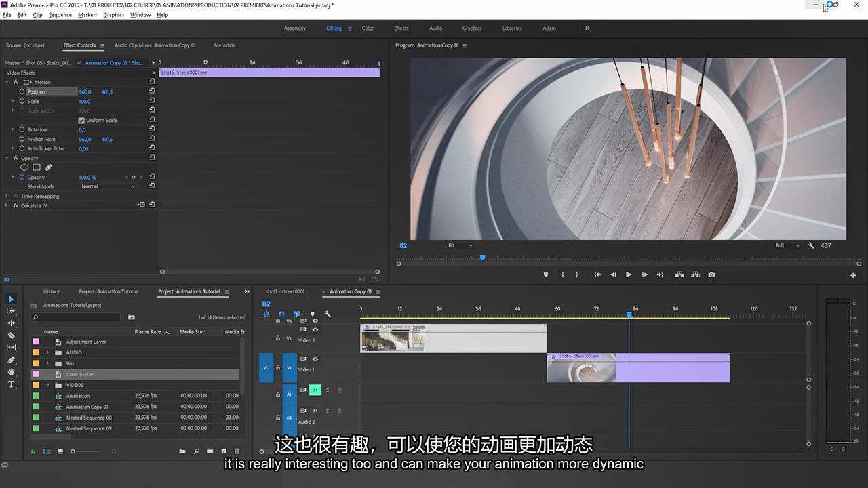Go to In point

597,274
